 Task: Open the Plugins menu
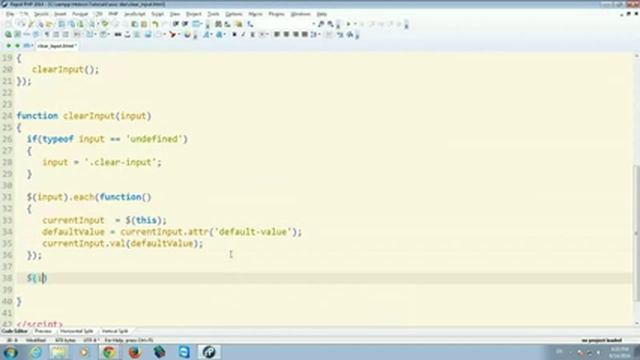coord(276,14)
